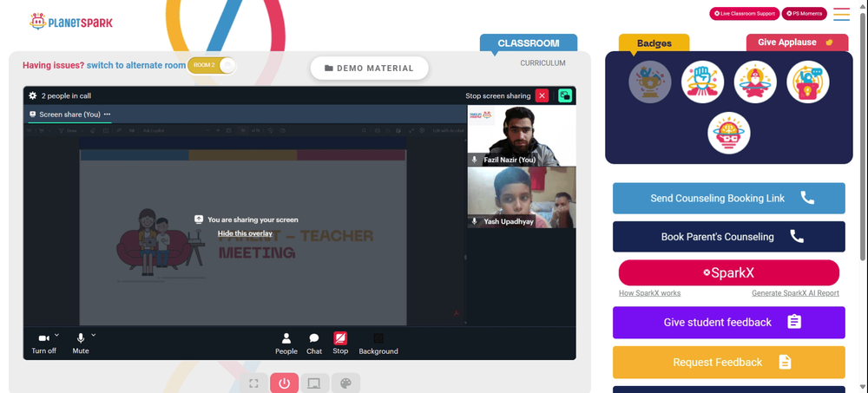Mute the microphone
This screenshot has width=868, height=393.
[x=80, y=344]
